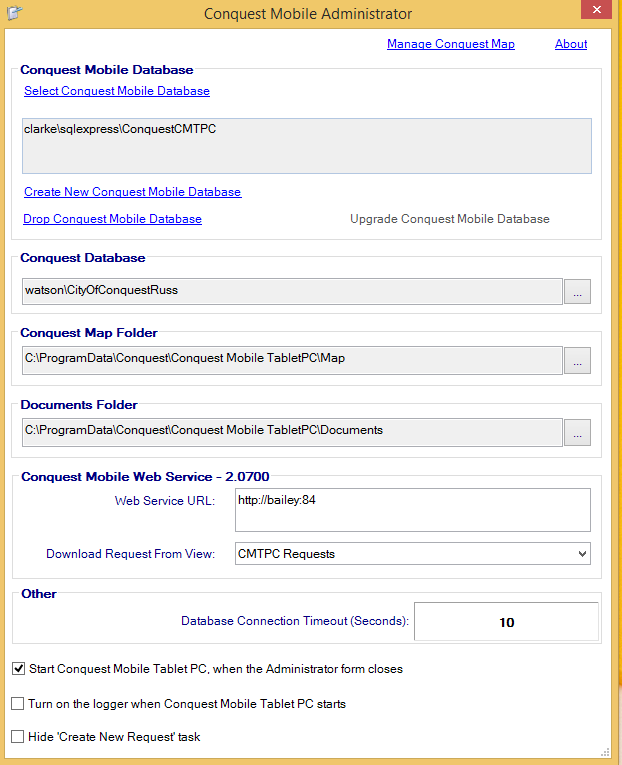622x765 pixels.
Task: Browse for the Conquest Database
Action: [x=577, y=291]
